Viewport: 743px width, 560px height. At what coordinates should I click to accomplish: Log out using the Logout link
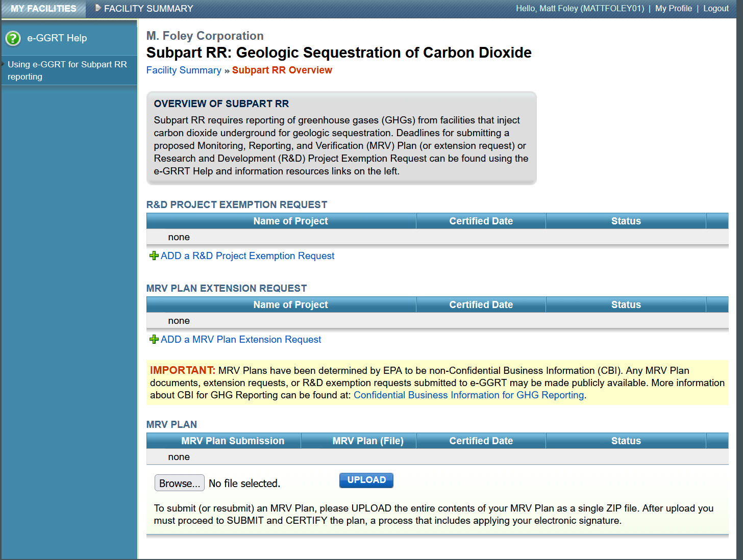pos(716,9)
